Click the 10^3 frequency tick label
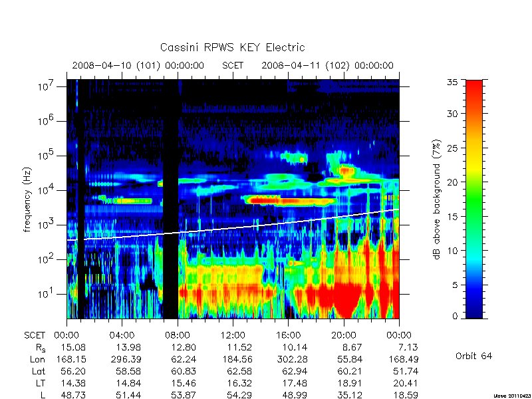The height and width of the screenshot is (399, 532). click(x=47, y=224)
